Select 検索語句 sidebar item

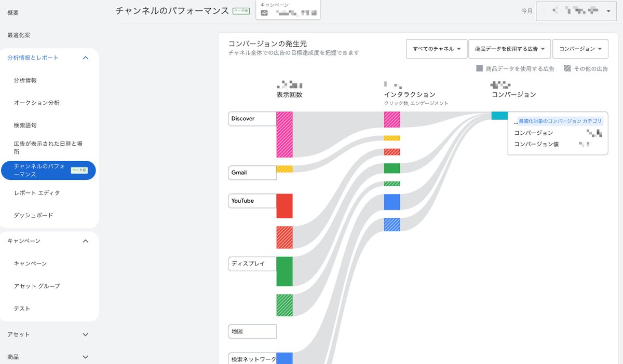click(x=25, y=125)
